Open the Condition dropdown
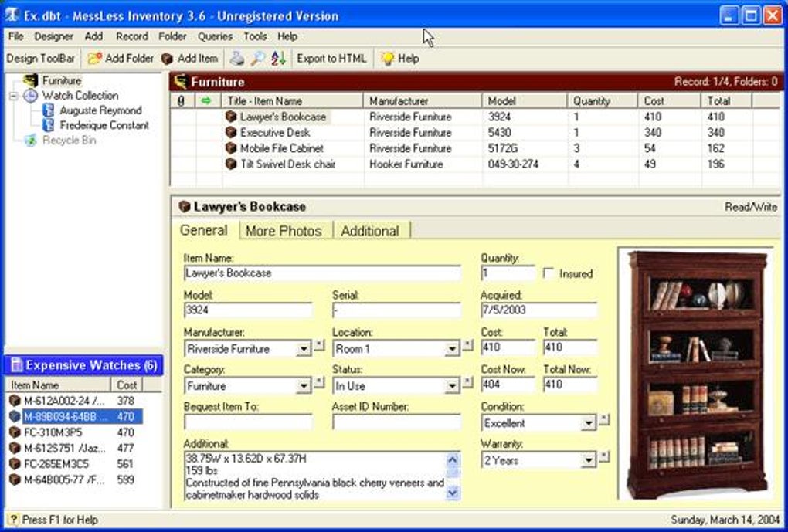Image resolution: width=788 pixels, height=532 pixels. pos(589,423)
